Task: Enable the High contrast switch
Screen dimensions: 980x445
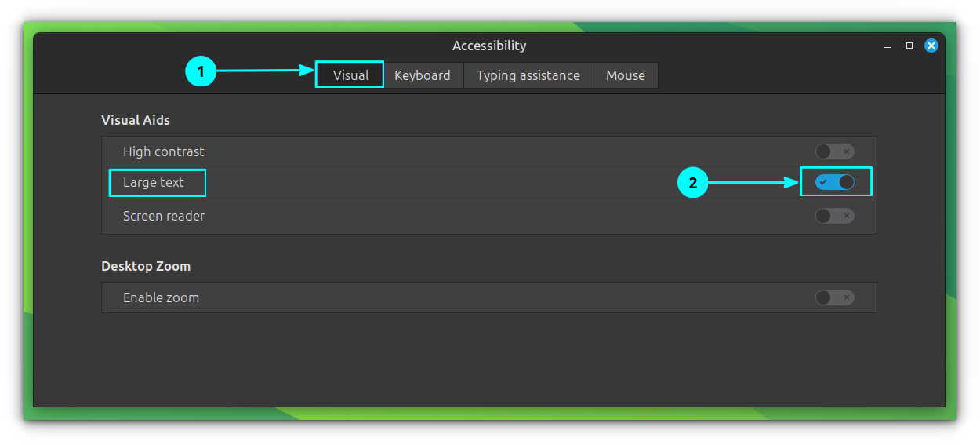Action: [834, 151]
